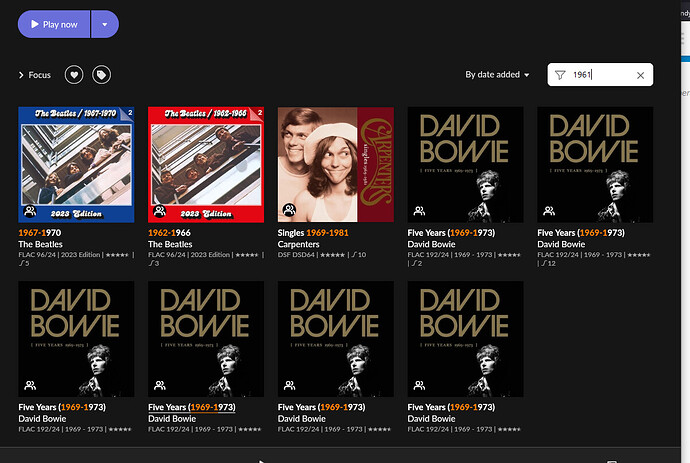
Task: Click the track count 5 under 1967-1970
Action: point(24,263)
